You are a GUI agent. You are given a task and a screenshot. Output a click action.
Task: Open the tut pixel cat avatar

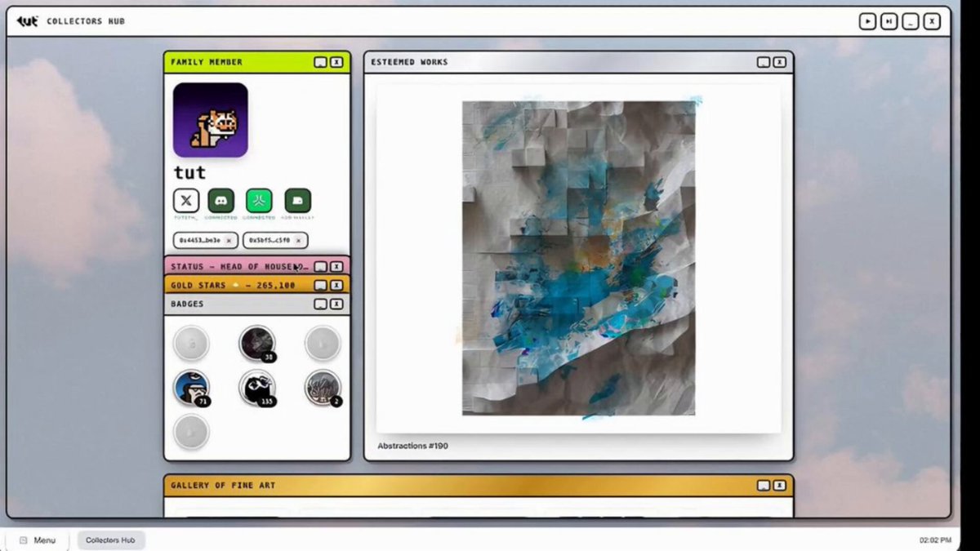tap(211, 120)
